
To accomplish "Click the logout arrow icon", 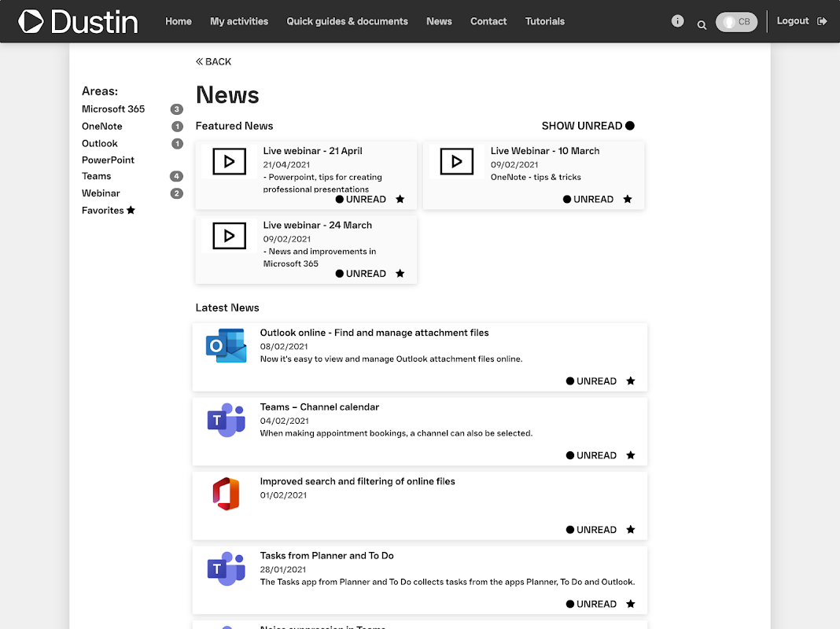I will (823, 21).
